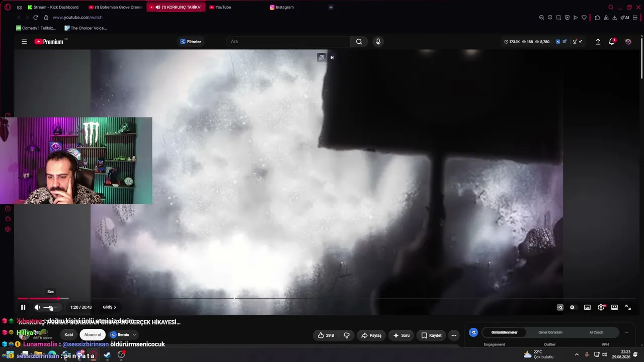Mute the video with the speaker icon
This screenshot has width=644, height=362.
[37, 307]
